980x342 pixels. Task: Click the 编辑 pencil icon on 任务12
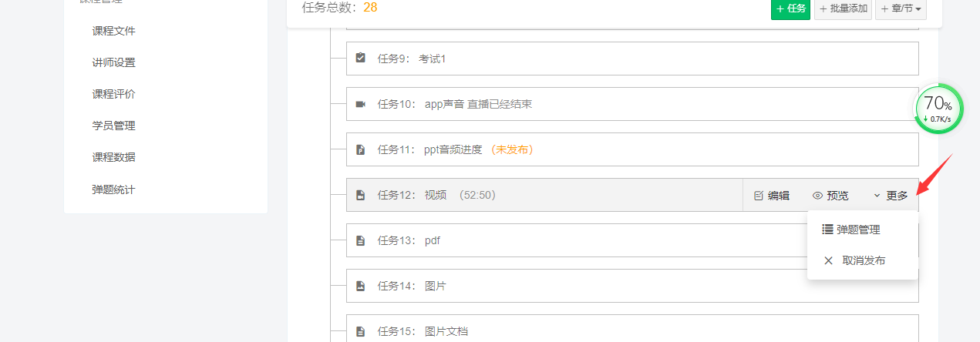(x=758, y=196)
